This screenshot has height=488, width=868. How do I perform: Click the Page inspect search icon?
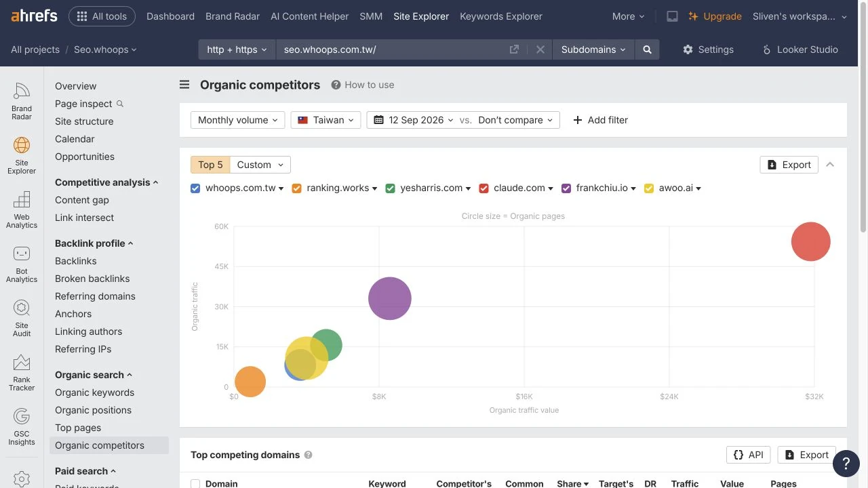[120, 104]
